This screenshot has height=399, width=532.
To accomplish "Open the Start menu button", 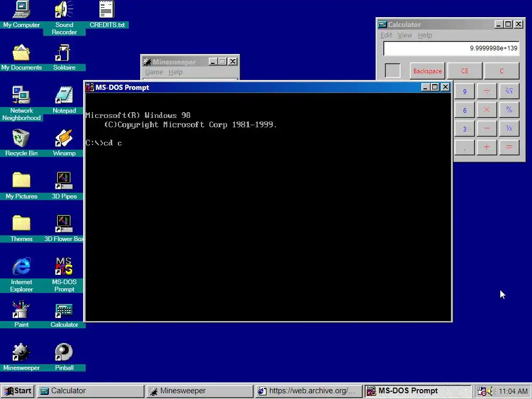I will coord(18,391).
